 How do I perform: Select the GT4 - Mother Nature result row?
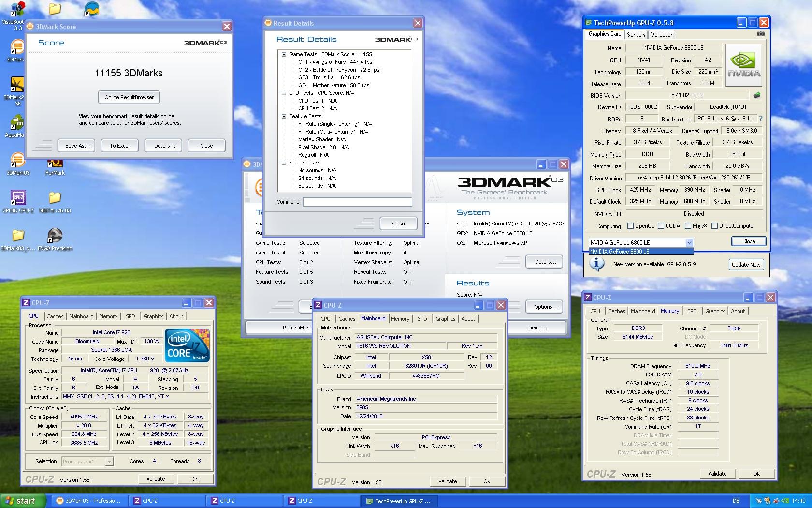tap(333, 85)
